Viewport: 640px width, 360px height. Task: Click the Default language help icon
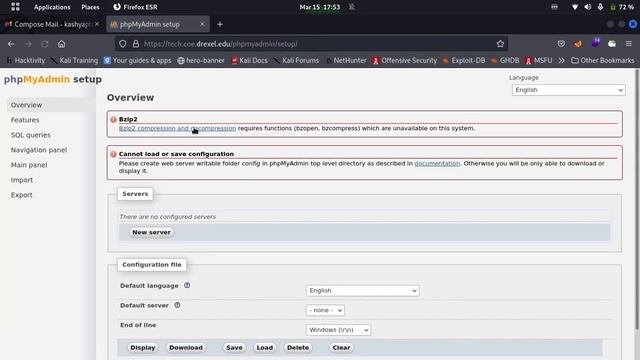pyautogui.click(x=187, y=285)
